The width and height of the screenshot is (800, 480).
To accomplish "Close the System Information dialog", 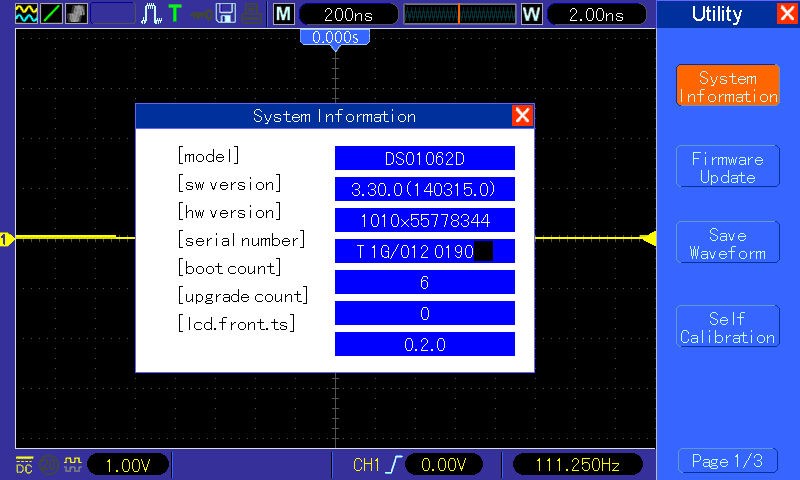I will 522,115.
